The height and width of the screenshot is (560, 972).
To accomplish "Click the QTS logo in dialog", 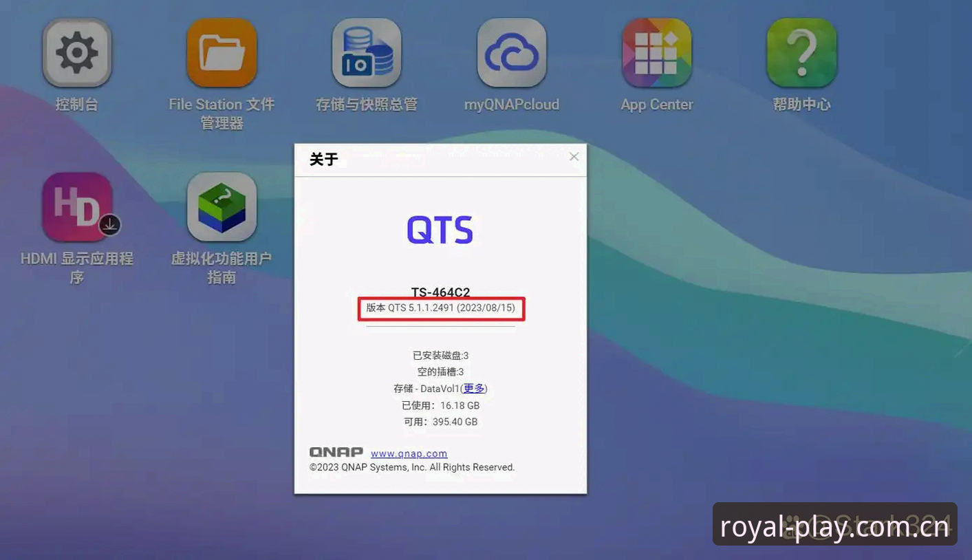I will tap(440, 230).
